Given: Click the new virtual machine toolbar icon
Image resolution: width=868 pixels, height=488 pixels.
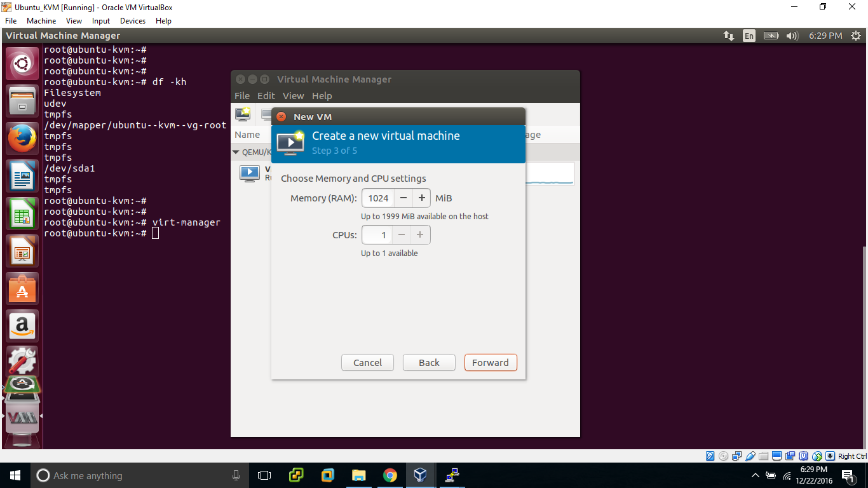Looking at the screenshot, I should [243, 114].
